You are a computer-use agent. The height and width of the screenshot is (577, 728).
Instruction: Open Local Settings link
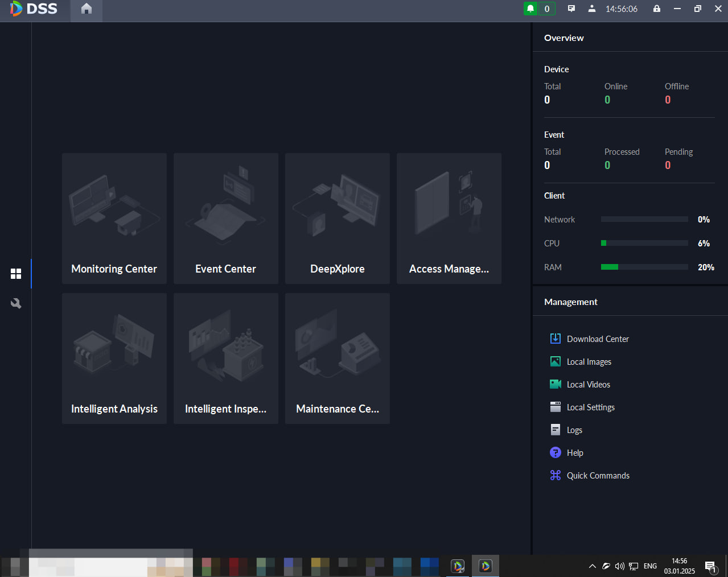tap(591, 407)
